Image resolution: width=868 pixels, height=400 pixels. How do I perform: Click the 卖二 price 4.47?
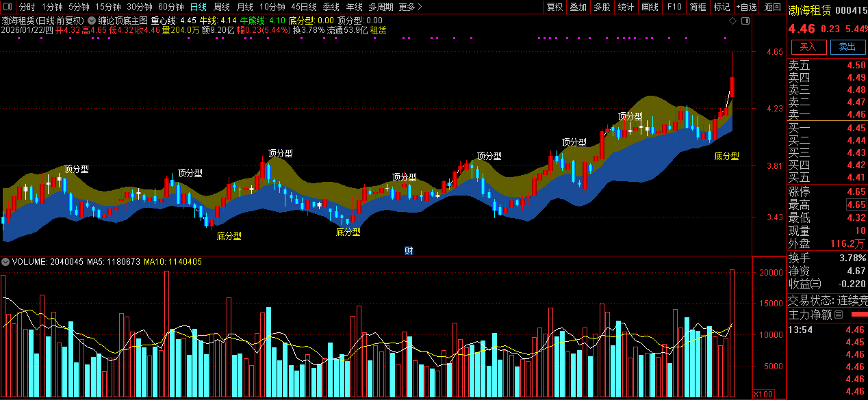click(856, 103)
